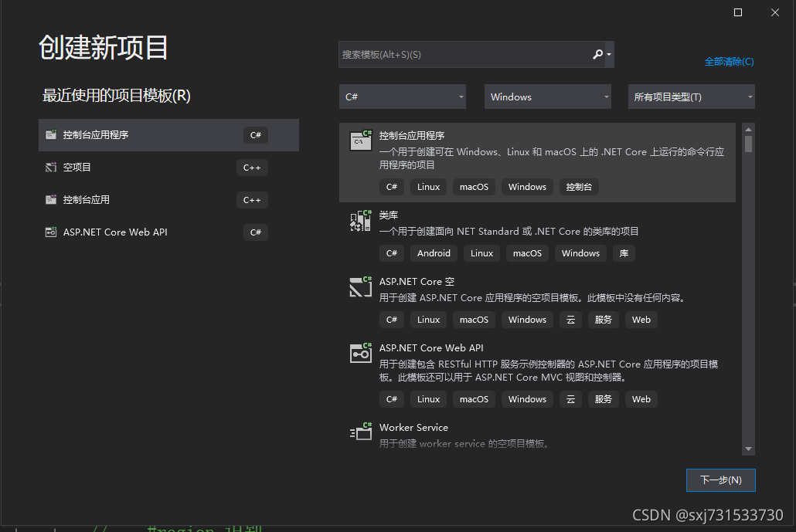Click the 控制台应用 C++ recent template icon
Screen dimensions: 796x532
51,200
